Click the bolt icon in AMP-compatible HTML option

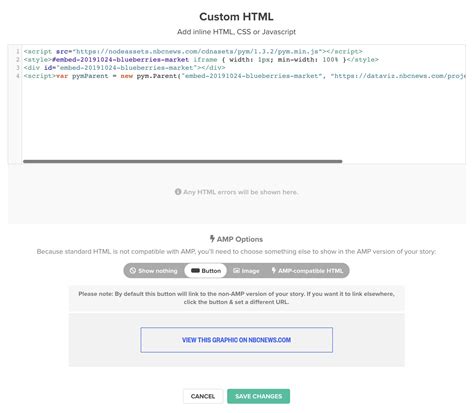click(274, 270)
